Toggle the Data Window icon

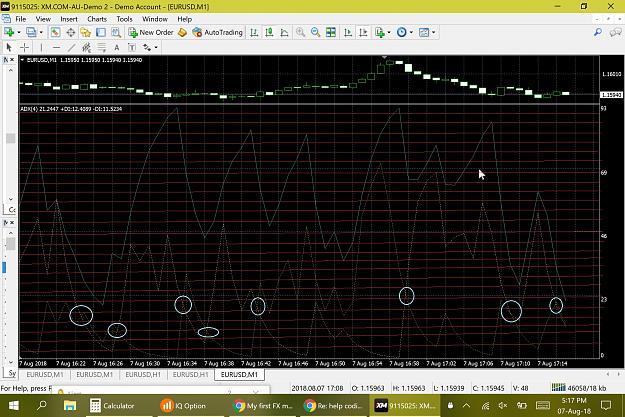71,32
